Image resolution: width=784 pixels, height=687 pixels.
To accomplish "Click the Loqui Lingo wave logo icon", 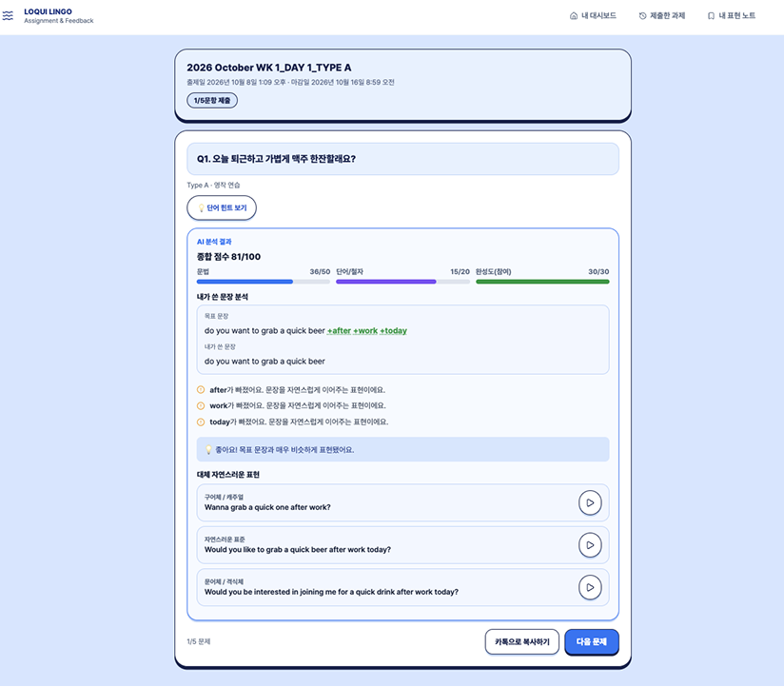I will [x=8, y=16].
